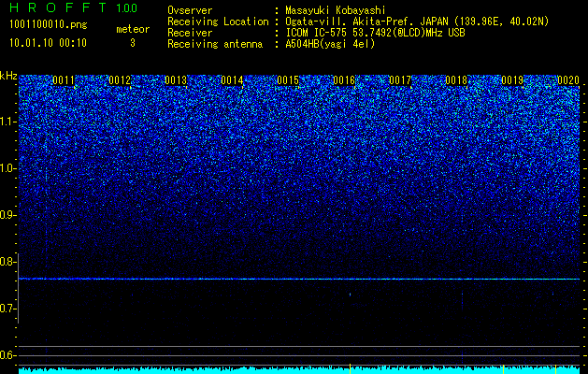Click time marker 0011
Viewport: 588px width, 374px height.
pyautogui.click(x=64, y=80)
